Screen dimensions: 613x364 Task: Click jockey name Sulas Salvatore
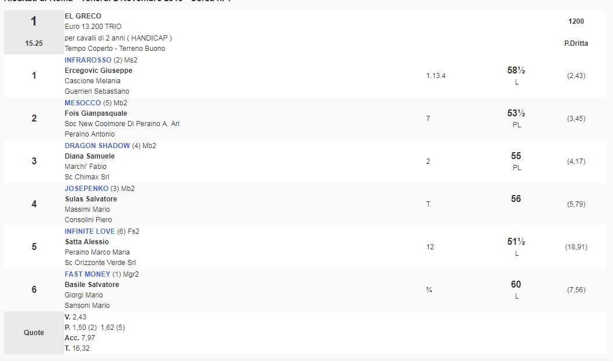[91, 199]
